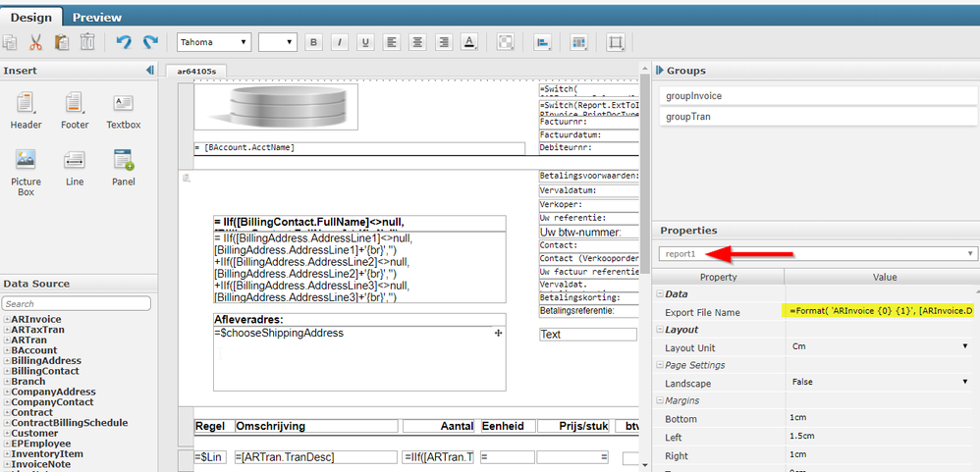
Task: Click the Copy icon in the toolbar
Action: pyautogui.click(x=10, y=42)
